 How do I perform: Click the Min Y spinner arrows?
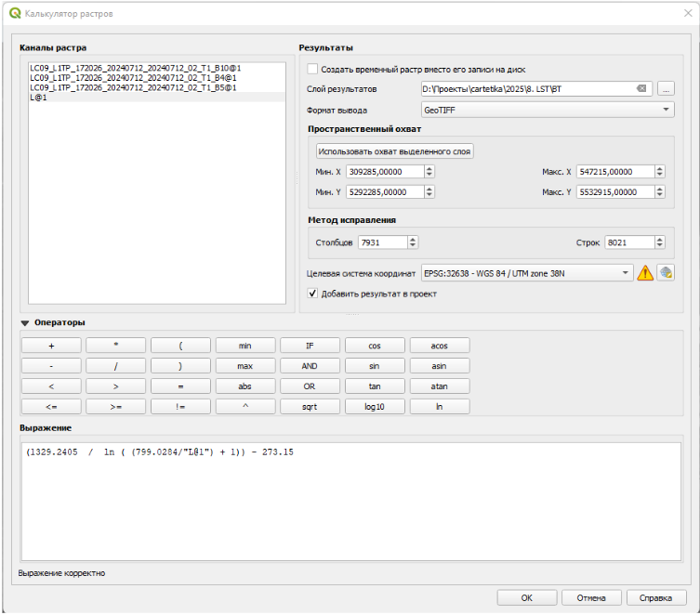point(429,192)
